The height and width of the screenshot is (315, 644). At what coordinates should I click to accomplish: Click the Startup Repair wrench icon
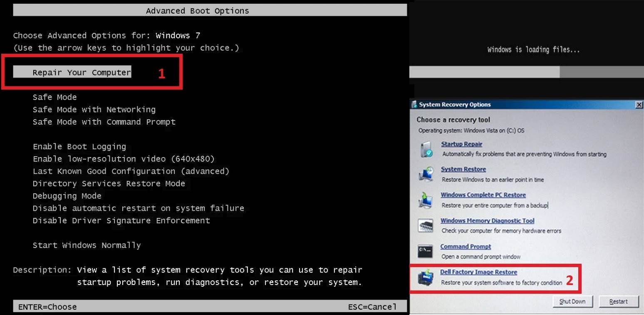point(425,148)
